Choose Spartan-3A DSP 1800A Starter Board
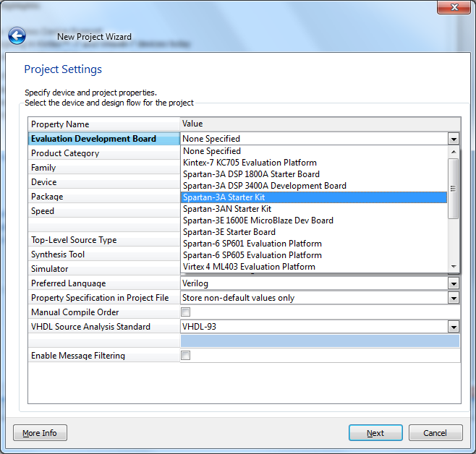 pyautogui.click(x=314, y=174)
